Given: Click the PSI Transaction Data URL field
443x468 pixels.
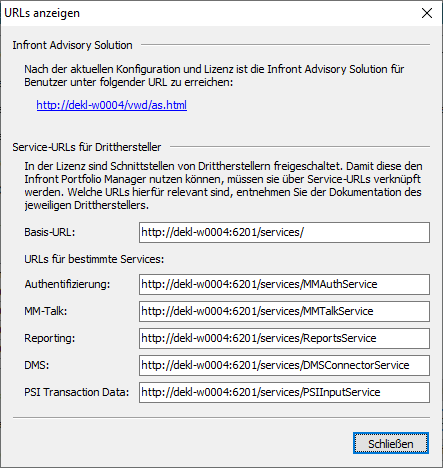Looking at the screenshot, I should coord(284,392).
